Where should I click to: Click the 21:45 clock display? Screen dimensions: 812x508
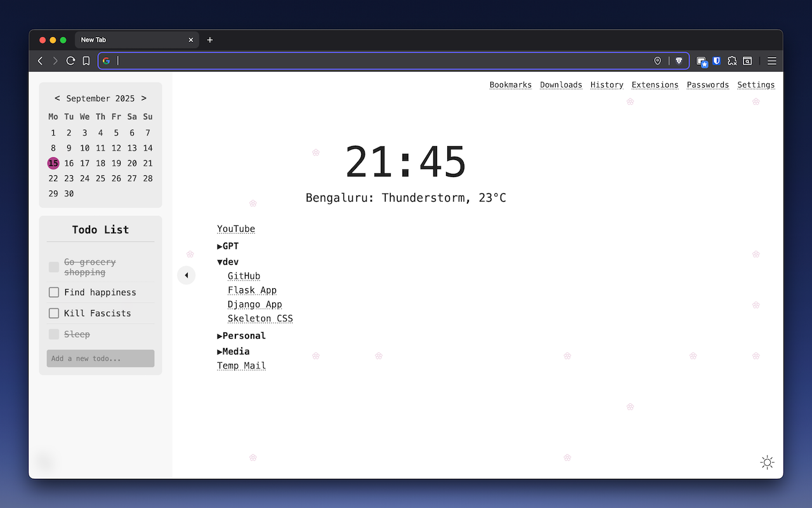[x=406, y=162]
